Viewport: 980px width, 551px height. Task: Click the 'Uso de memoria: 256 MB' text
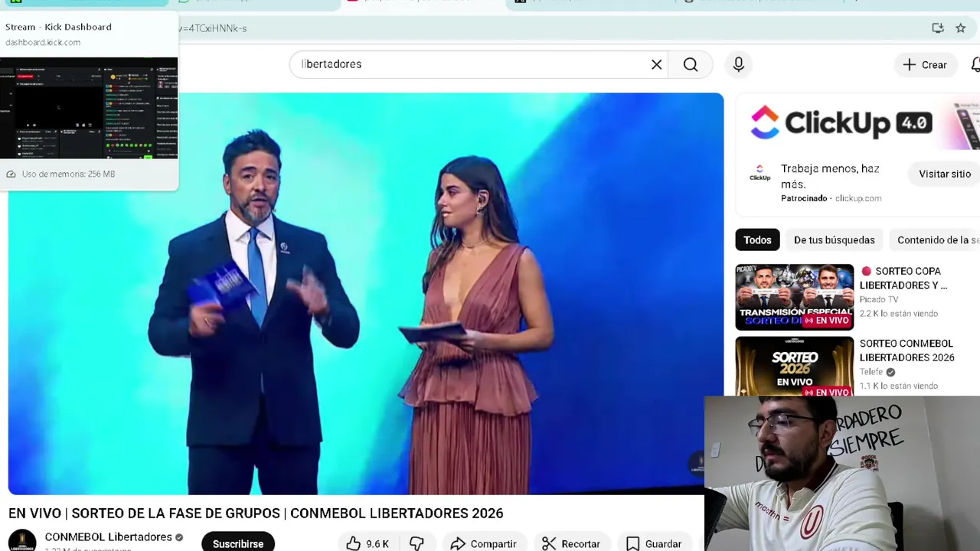tap(68, 174)
